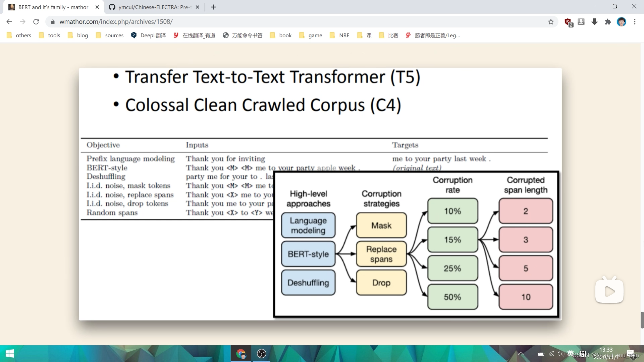
Task: Click the browser extensions icon
Action: click(x=608, y=21)
